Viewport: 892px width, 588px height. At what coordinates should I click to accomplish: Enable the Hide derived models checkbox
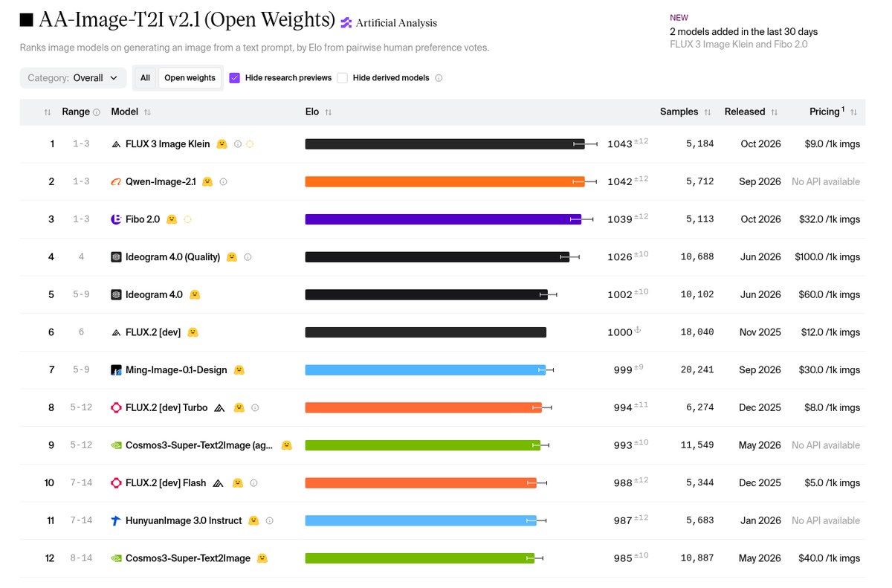coord(343,78)
